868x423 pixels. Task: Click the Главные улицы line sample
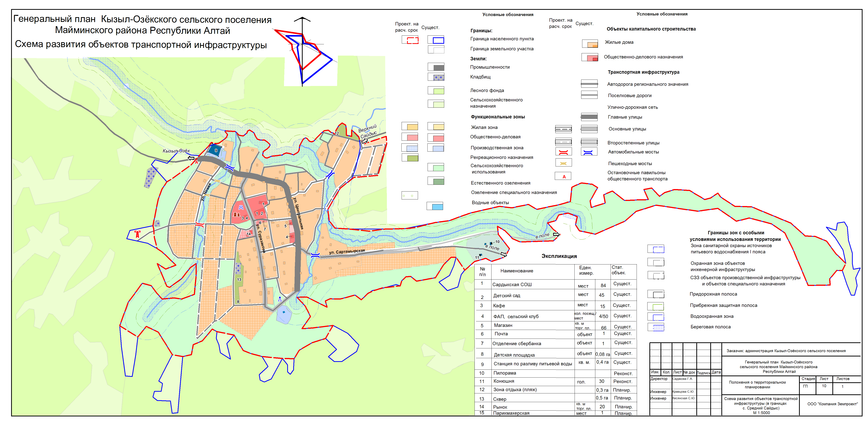pos(589,117)
